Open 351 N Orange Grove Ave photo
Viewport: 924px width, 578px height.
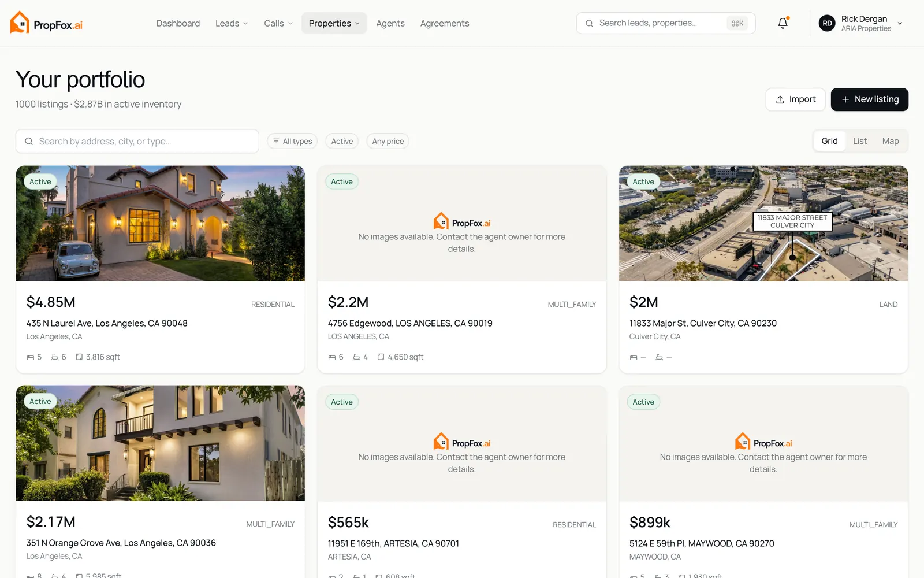pyautogui.click(x=161, y=443)
